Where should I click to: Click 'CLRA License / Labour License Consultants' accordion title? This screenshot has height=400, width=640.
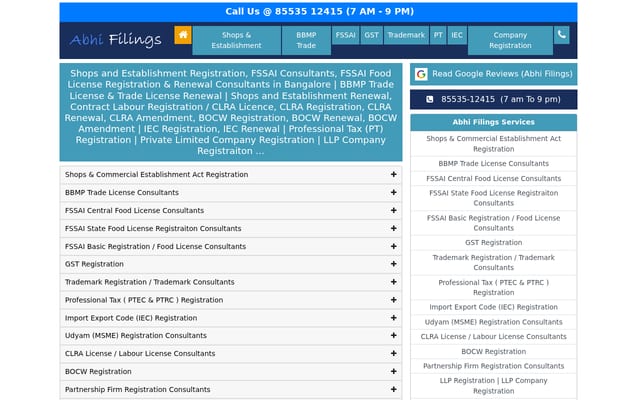pos(140,353)
